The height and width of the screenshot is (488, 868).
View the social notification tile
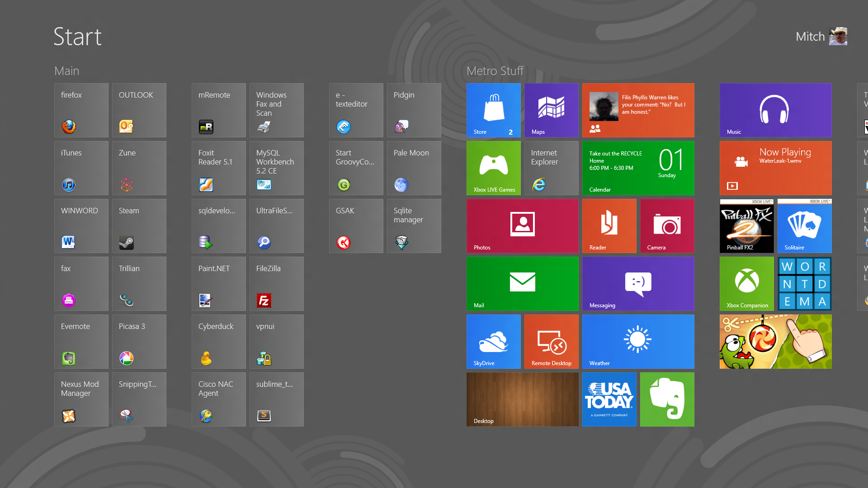[638, 109]
